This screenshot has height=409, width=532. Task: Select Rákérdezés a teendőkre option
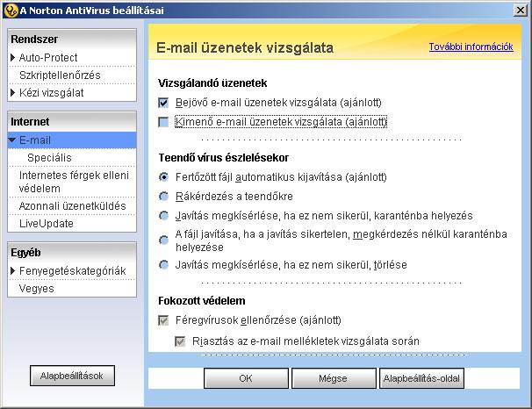point(164,197)
